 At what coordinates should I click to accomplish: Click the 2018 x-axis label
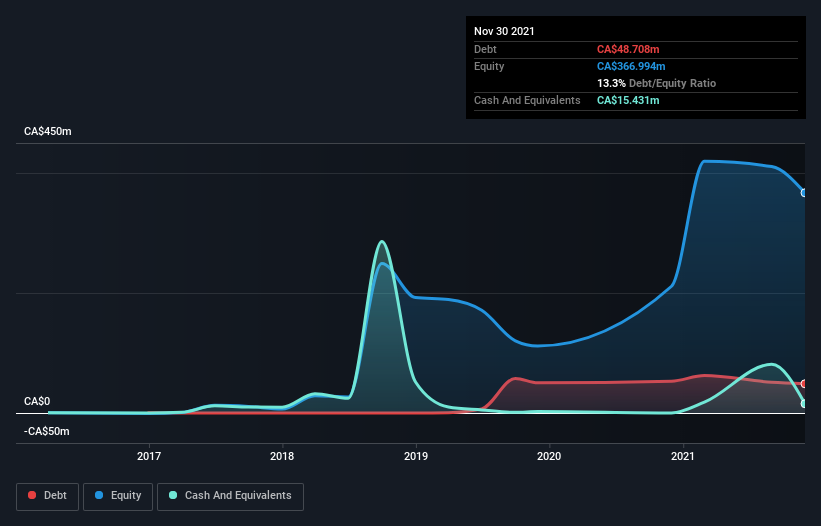point(282,456)
